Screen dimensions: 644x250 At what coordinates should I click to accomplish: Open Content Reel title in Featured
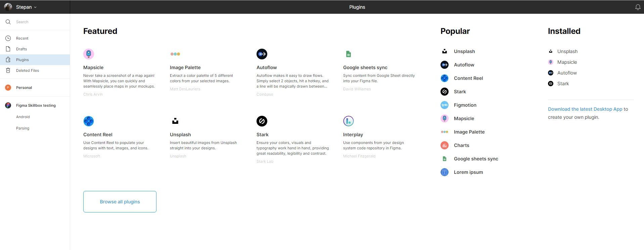click(x=98, y=135)
